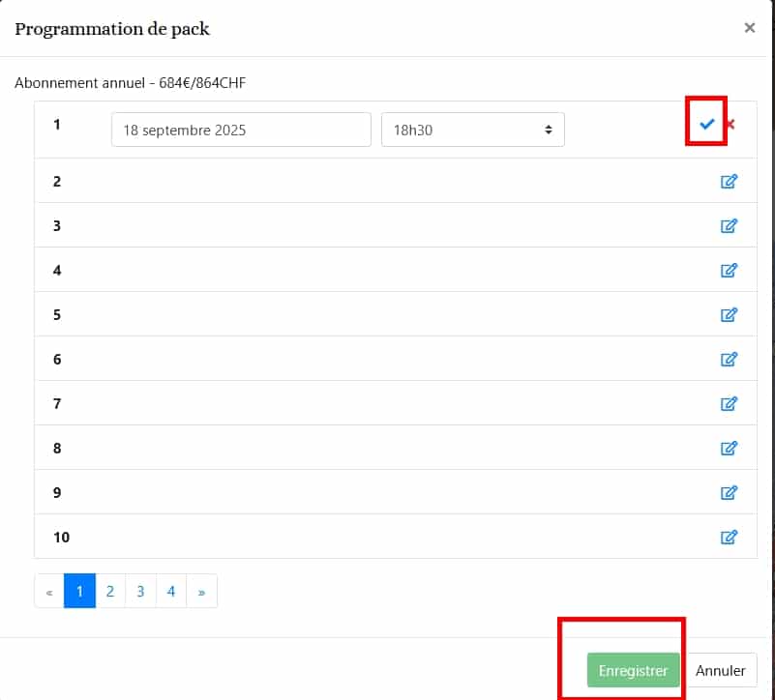
Task: Go to pagination page 3
Action: pyautogui.click(x=140, y=591)
